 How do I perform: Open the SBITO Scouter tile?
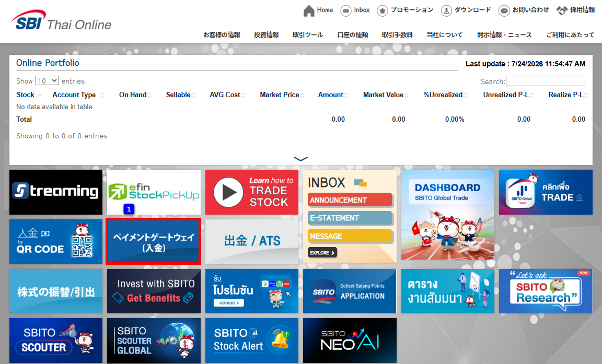coord(56,340)
